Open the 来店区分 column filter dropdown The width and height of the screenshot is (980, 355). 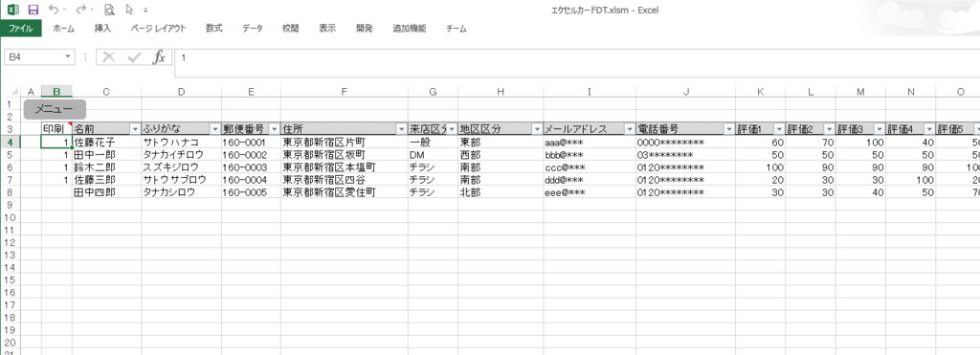pyautogui.click(x=452, y=129)
